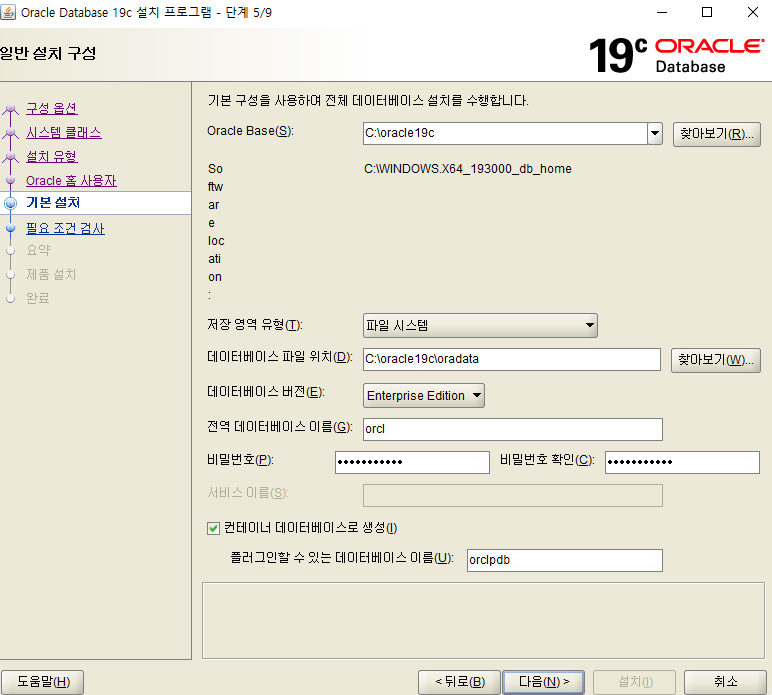Viewport: 772px width, 695px height.
Task: Click the pluggable database name field orclpdb
Action: click(x=565, y=560)
